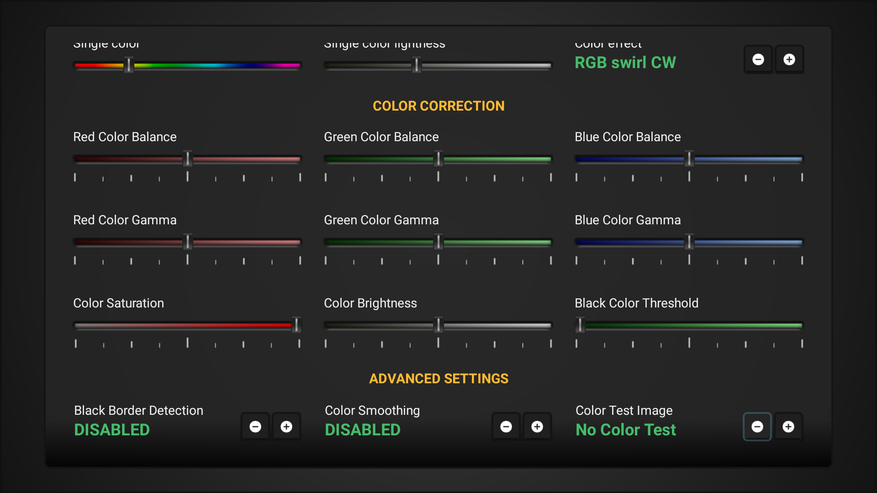Click the Red Color Balance slider
The height and width of the screenshot is (493, 877).
(x=187, y=159)
